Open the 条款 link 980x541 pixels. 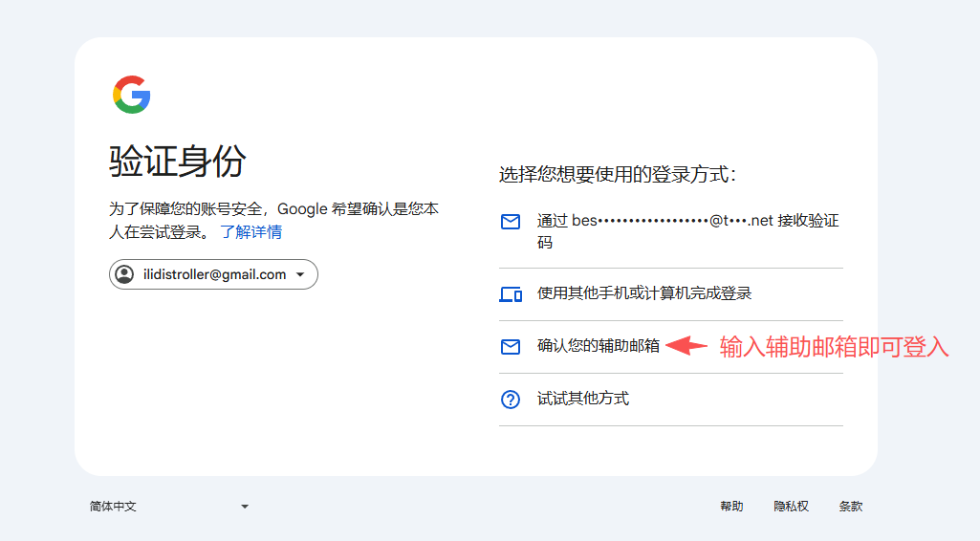(x=851, y=507)
